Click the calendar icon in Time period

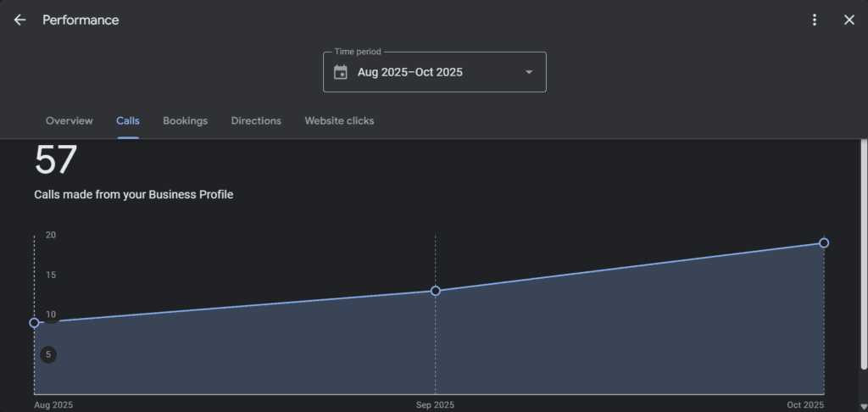341,72
